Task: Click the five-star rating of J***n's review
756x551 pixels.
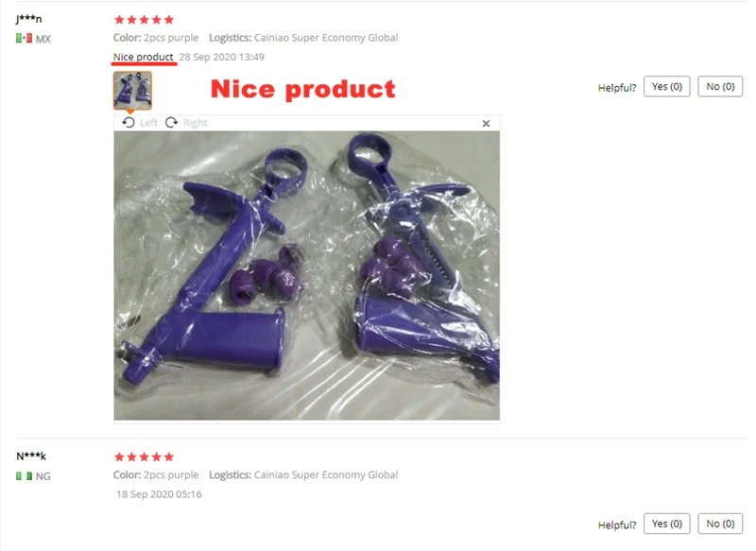Action: pos(144,20)
